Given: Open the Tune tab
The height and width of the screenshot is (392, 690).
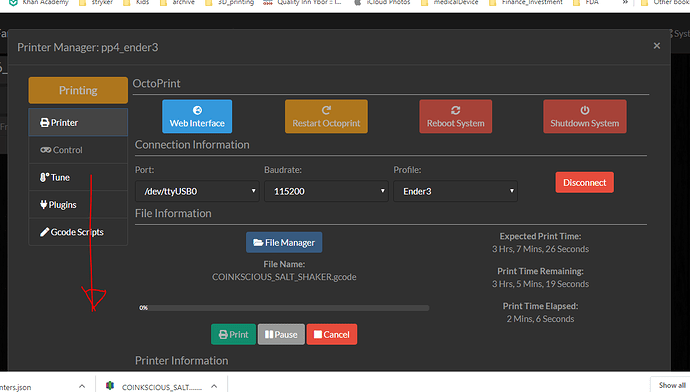Looking at the screenshot, I should 78,177.
